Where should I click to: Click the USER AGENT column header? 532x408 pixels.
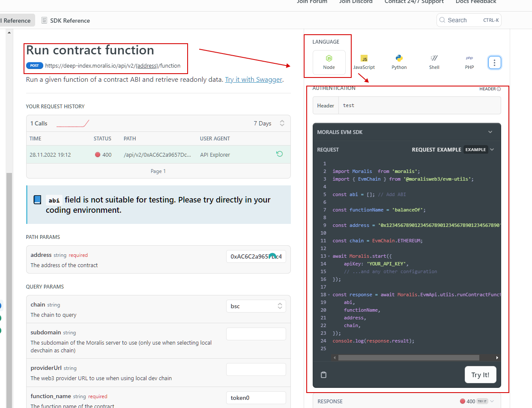[215, 139]
